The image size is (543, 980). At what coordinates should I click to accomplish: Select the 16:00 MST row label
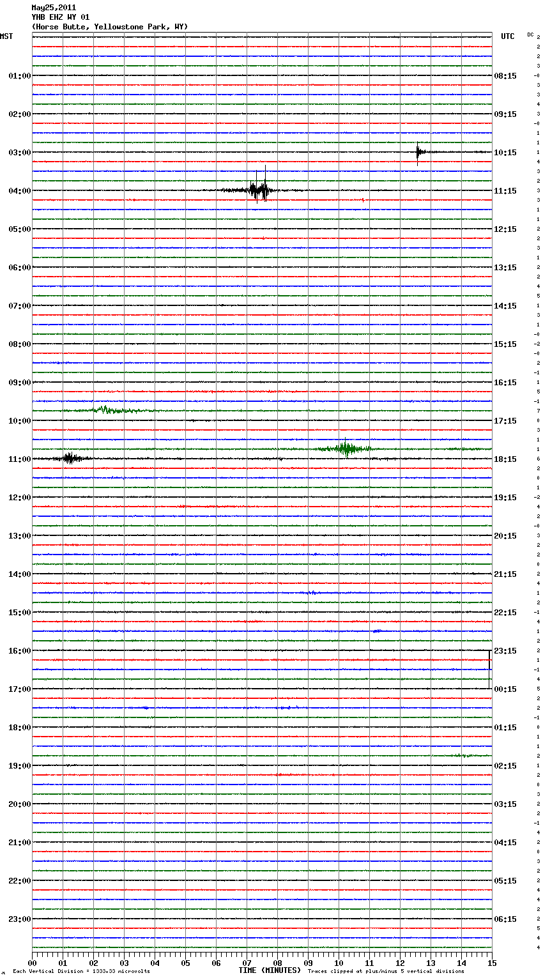point(19,651)
